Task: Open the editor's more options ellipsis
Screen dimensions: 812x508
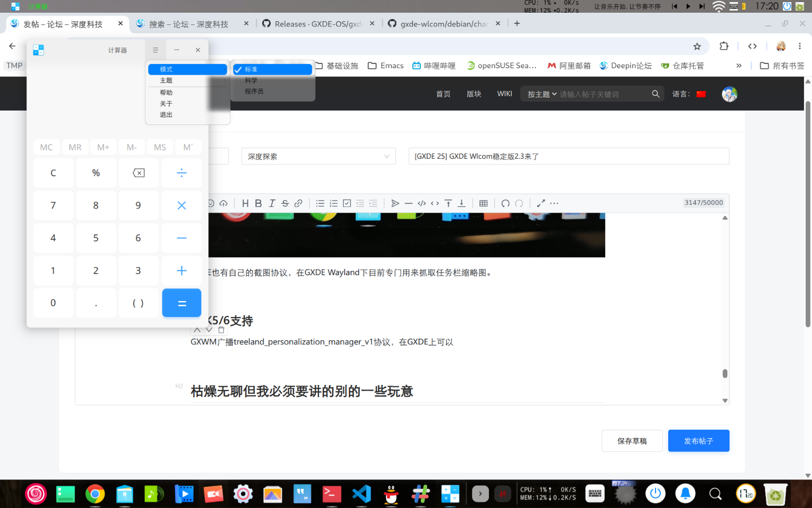Action: pos(554,203)
